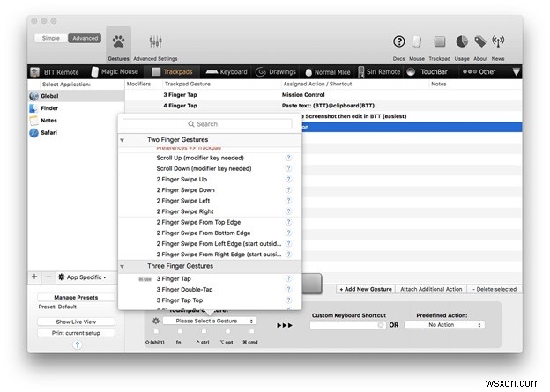Enable the shift modifier checkbox
550x392 pixels.
click(156, 331)
